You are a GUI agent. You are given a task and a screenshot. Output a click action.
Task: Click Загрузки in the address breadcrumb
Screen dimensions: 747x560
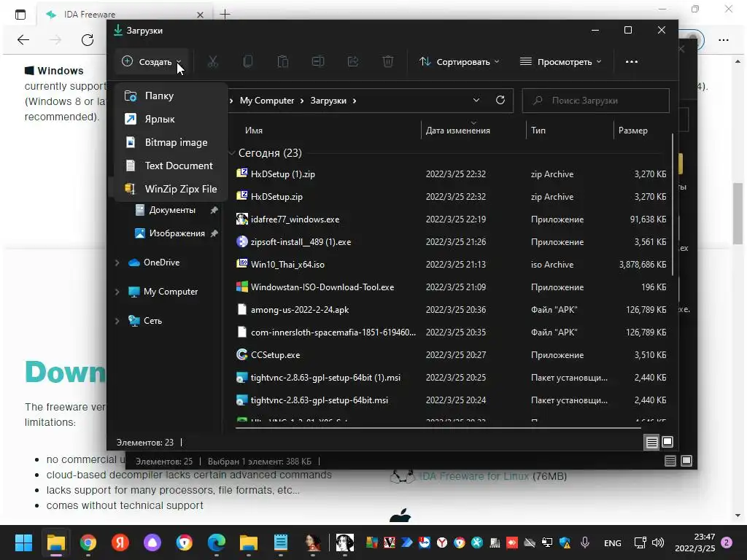point(328,101)
